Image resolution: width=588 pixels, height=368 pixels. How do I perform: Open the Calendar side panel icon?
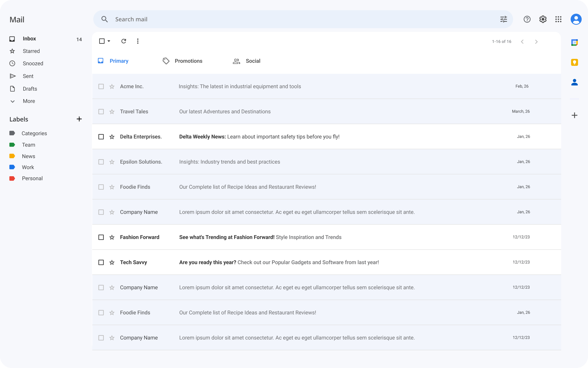point(574,42)
